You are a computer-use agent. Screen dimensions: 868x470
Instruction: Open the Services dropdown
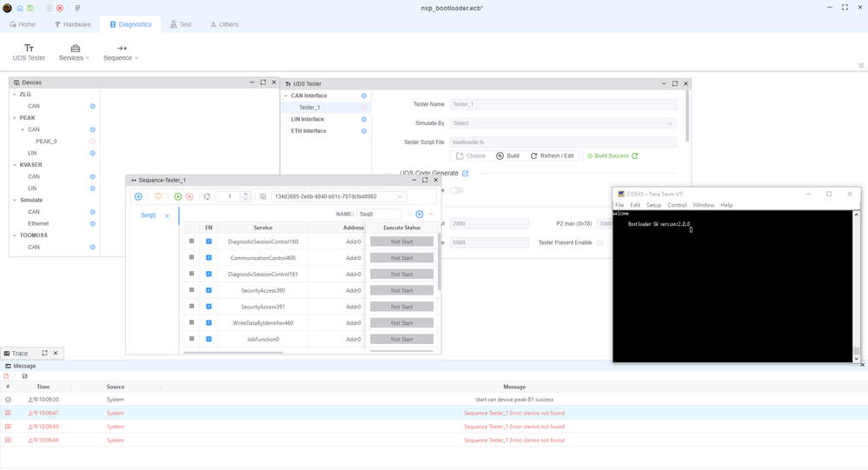74,53
